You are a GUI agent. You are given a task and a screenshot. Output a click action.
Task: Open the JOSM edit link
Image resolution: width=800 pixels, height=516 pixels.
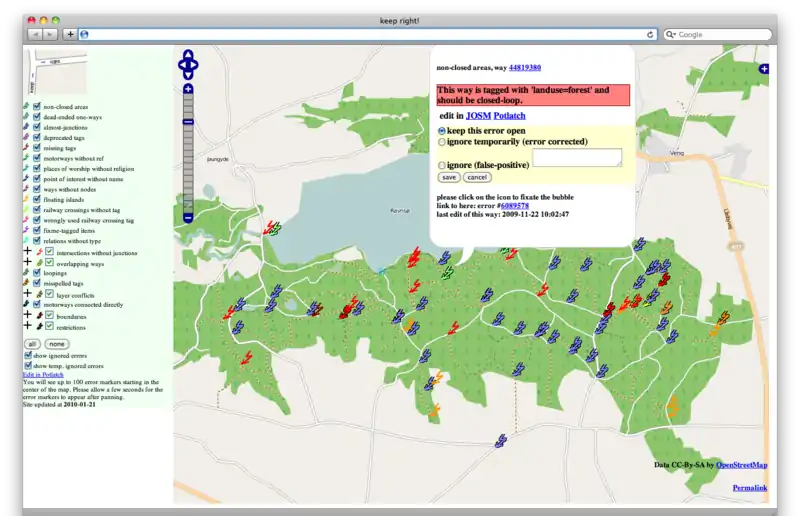pos(478,116)
